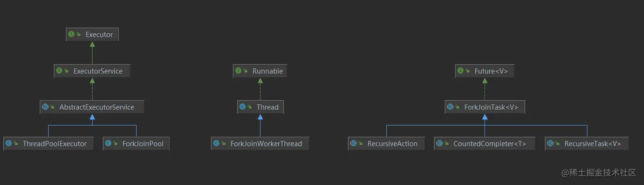Image resolution: width=644 pixels, height=185 pixels.
Task: Click the ExecutorService interface icon
Action: (59, 71)
